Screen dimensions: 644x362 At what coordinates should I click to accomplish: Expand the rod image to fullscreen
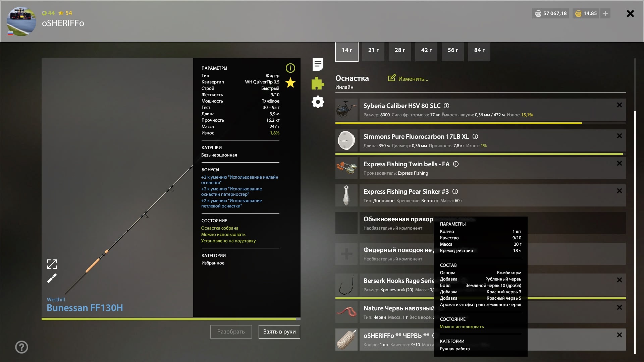52,264
